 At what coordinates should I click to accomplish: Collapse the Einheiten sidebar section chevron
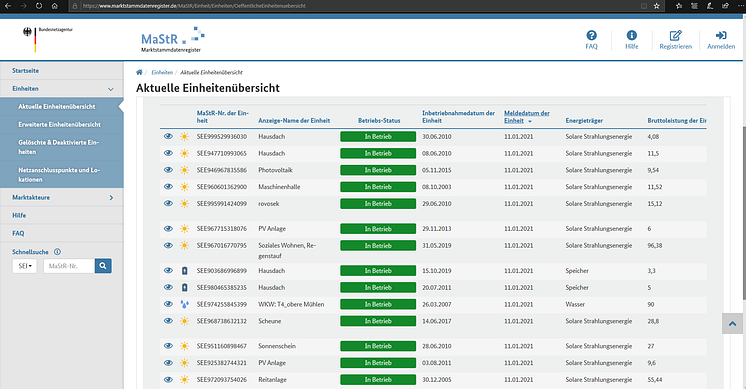tap(111, 89)
